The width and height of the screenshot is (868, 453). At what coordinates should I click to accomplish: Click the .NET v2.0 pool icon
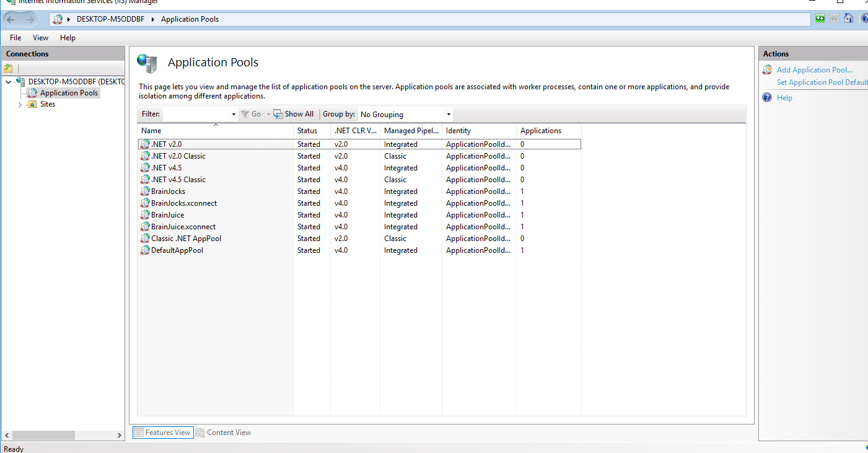tap(146, 144)
